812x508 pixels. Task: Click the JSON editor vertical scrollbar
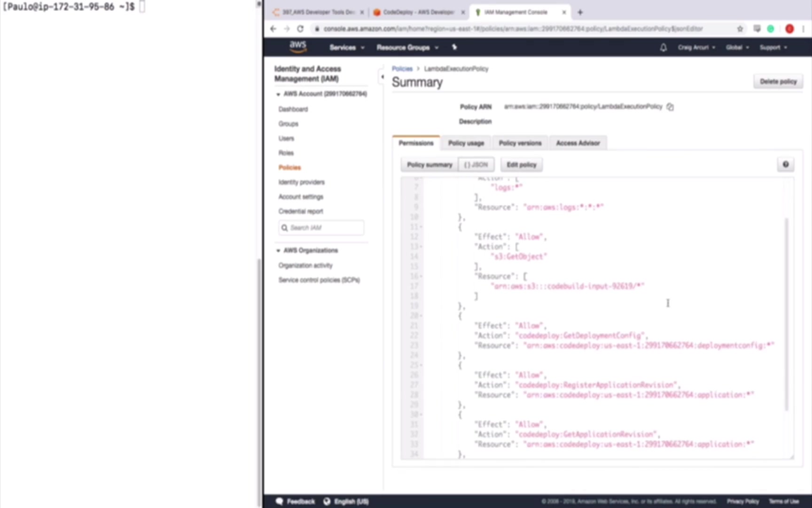coord(786,314)
